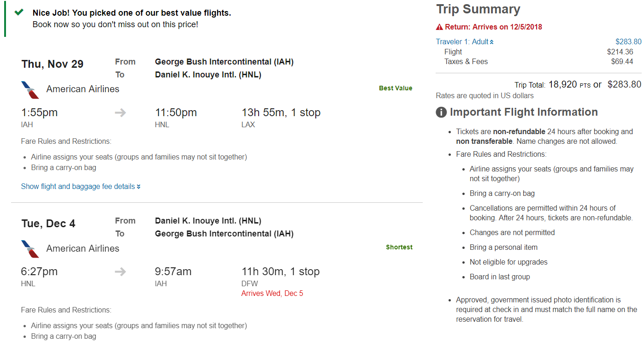Click the blue $283.80 traveler price
644x342 pixels.
(x=628, y=42)
